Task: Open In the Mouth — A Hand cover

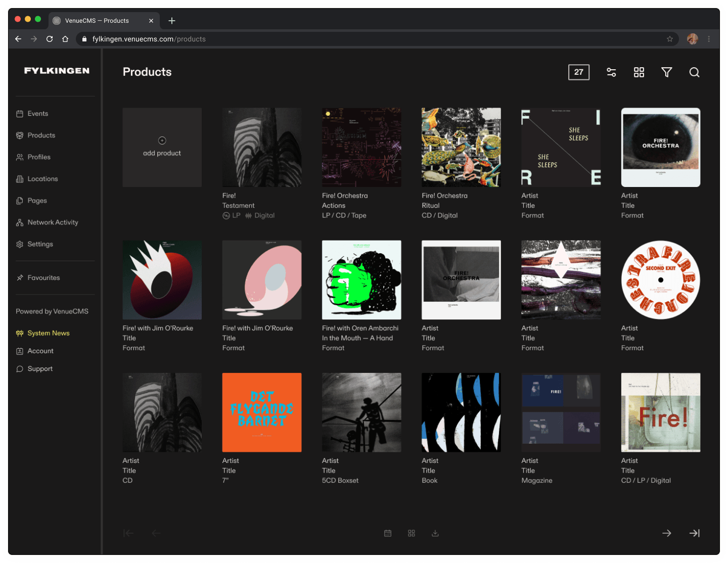Action: tap(361, 280)
